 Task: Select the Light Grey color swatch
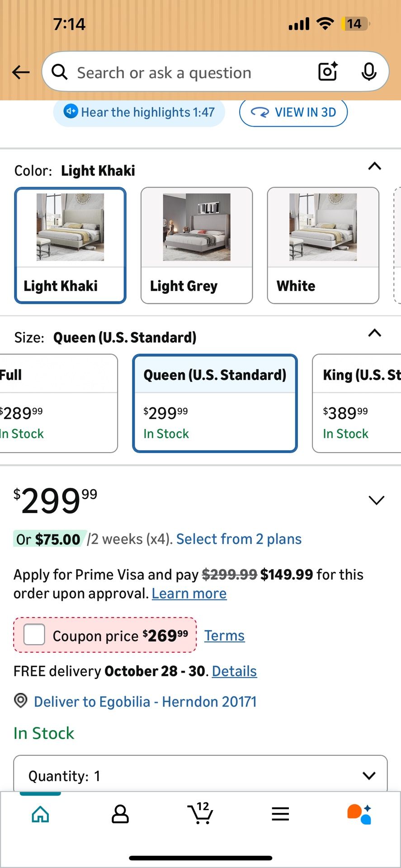coord(197,245)
